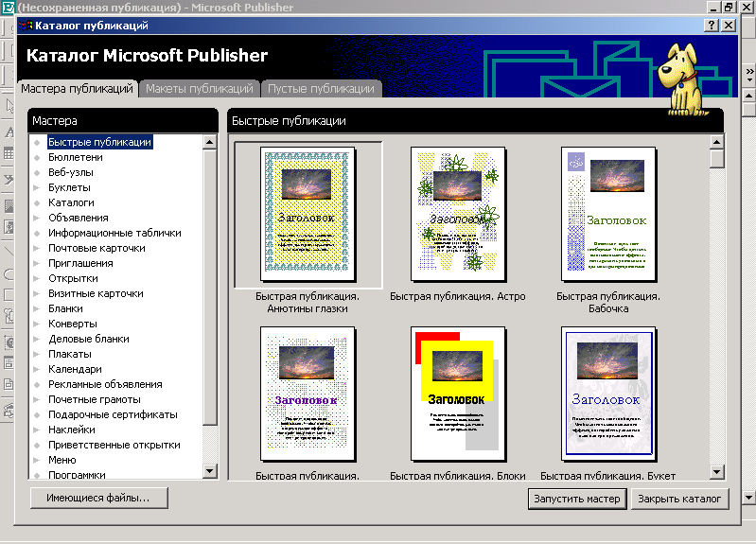Switch to the Макеты публикаций tab
The image size is (756, 544).
coord(200,89)
